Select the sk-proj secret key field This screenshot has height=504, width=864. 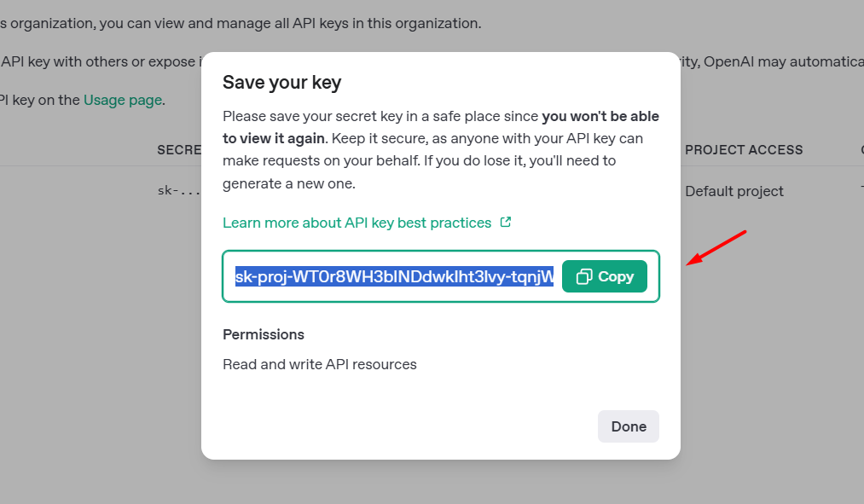(394, 276)
